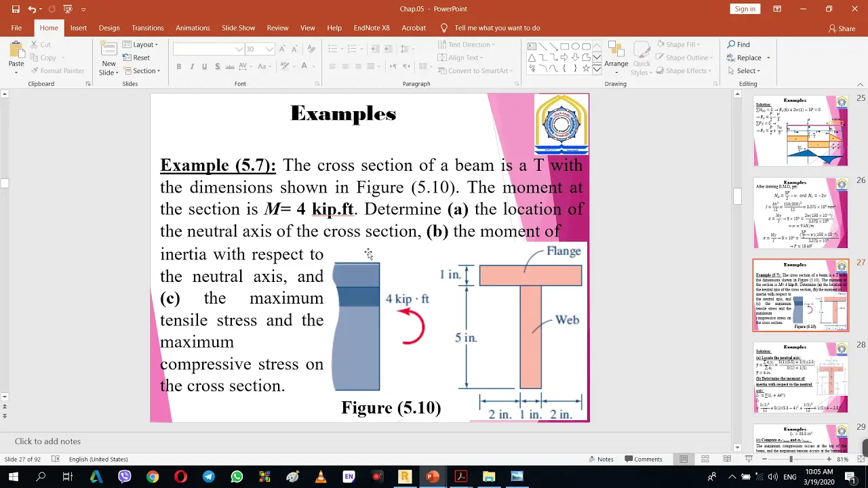This screenshot has width=868, height=488.
Task: Toggle Underline formatting
Action: click(204, 66)
